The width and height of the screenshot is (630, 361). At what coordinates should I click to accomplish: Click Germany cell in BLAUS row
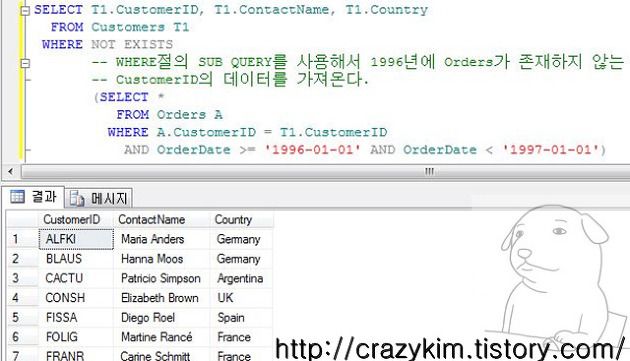(x=241, y=259)
